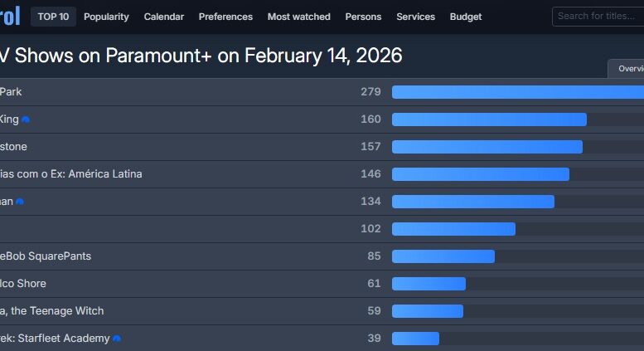Open the SpongeBob SquarePants title link

pos(46,256)
